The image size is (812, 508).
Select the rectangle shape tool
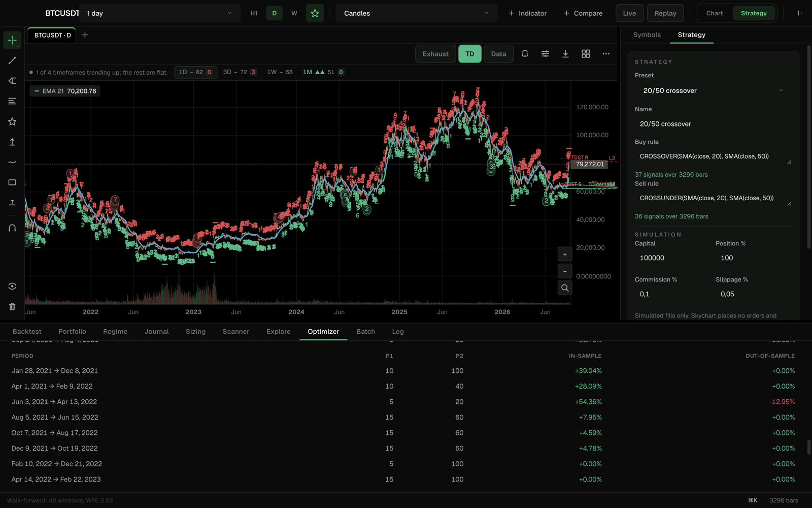point(12,182)
